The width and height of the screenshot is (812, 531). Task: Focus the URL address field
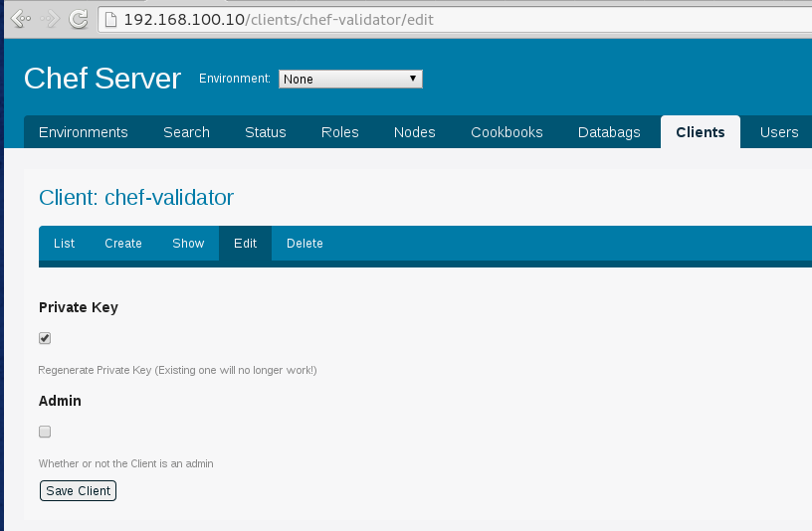(x=456, y=20)
